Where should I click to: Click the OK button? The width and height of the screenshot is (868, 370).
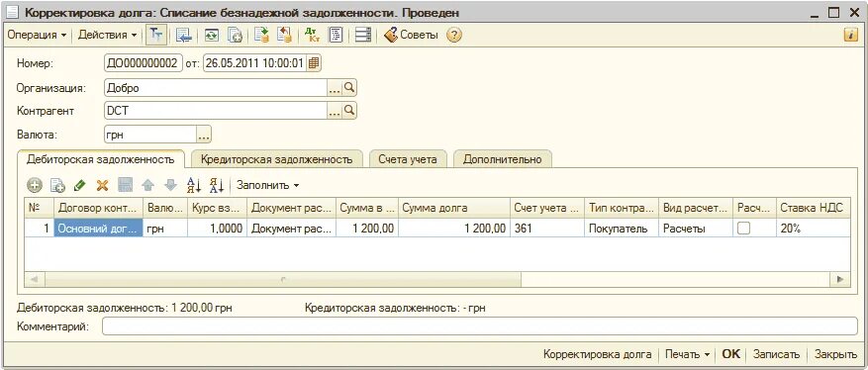[730, 354]
